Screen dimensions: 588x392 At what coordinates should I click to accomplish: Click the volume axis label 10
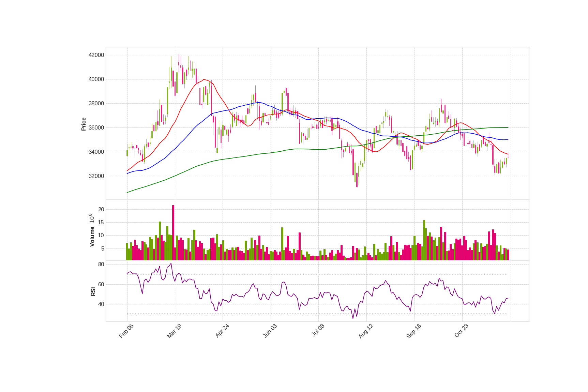click(101, 236)
